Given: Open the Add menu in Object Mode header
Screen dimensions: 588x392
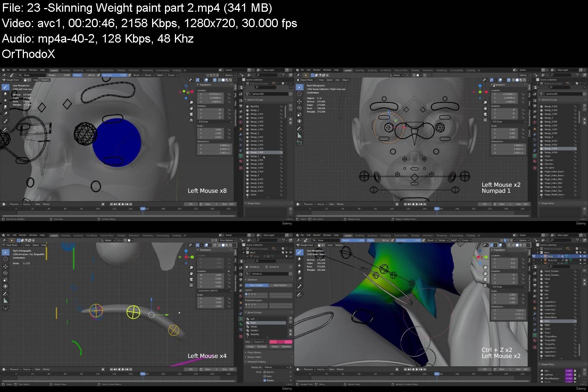Looking at the screenshot, I should (337, 80).
